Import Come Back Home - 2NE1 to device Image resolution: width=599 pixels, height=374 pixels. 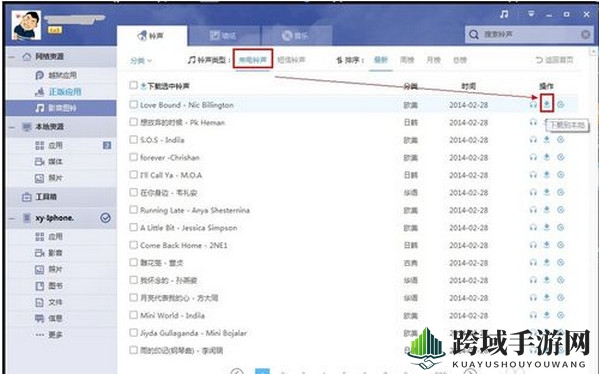coord(560,245)
